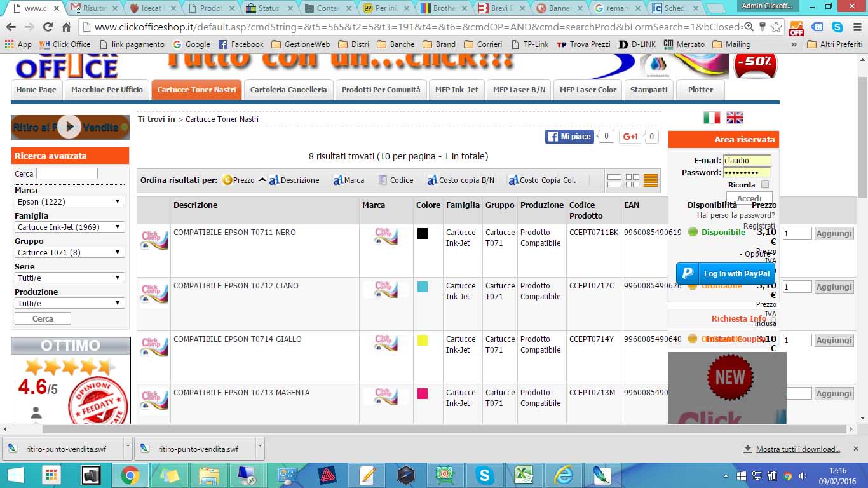Viewport: 868px width, 488px height.
Task: Open the Macchine Per Ufficio tab
Action: 107,90
